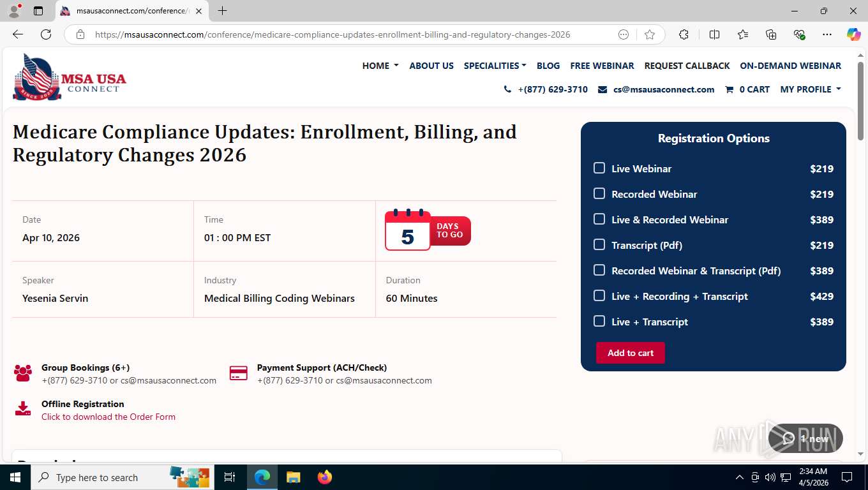
Task: Open the notification center icon
Action: click(847, 477)
